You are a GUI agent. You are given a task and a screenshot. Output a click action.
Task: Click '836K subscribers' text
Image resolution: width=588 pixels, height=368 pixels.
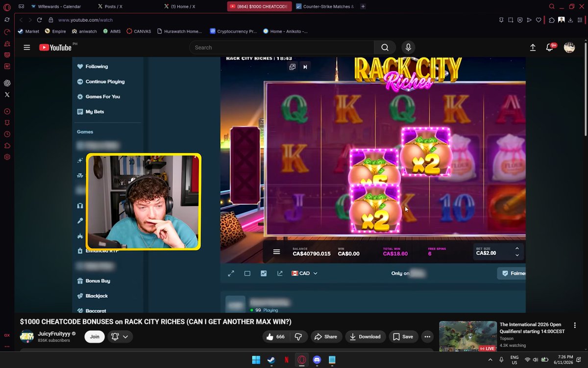tap(54, 341)
